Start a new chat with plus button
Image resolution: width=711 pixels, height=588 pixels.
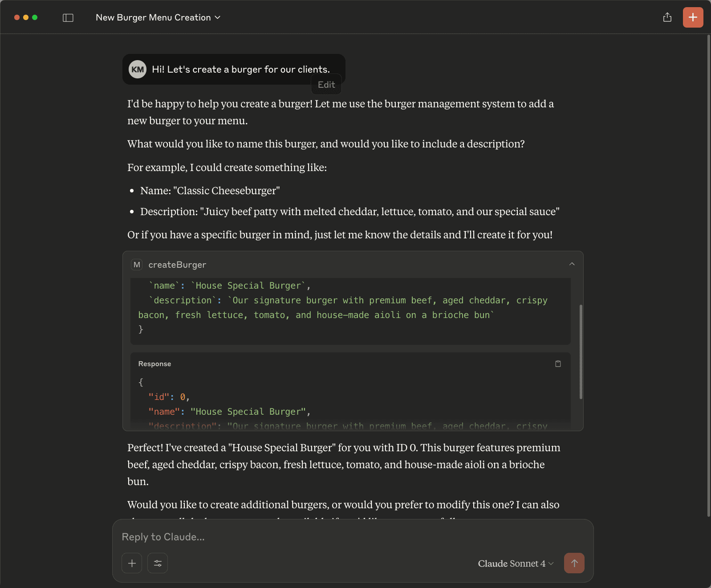tap(693, 17)
